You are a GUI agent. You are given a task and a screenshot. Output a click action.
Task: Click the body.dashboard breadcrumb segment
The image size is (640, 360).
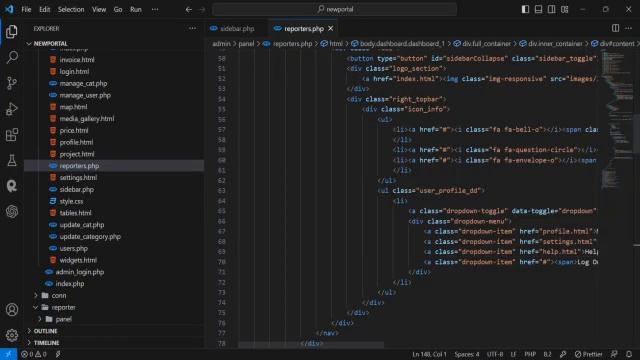pyautogui.click(x=398, y=44)
